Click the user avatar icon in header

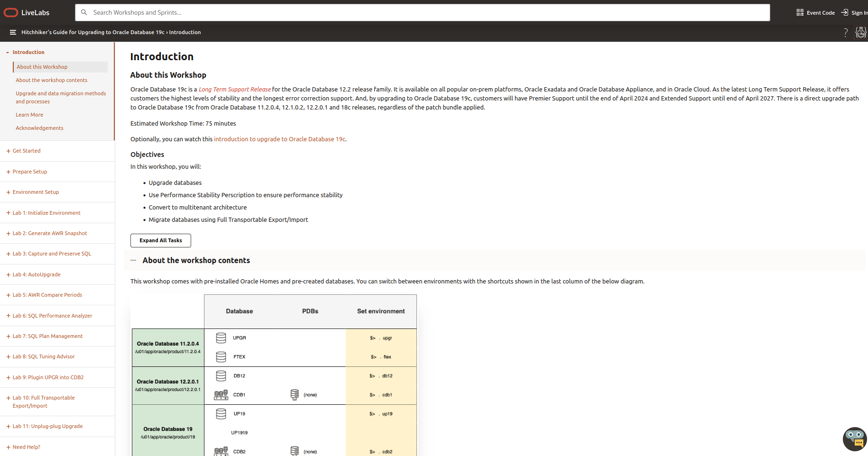pos(861,32)
